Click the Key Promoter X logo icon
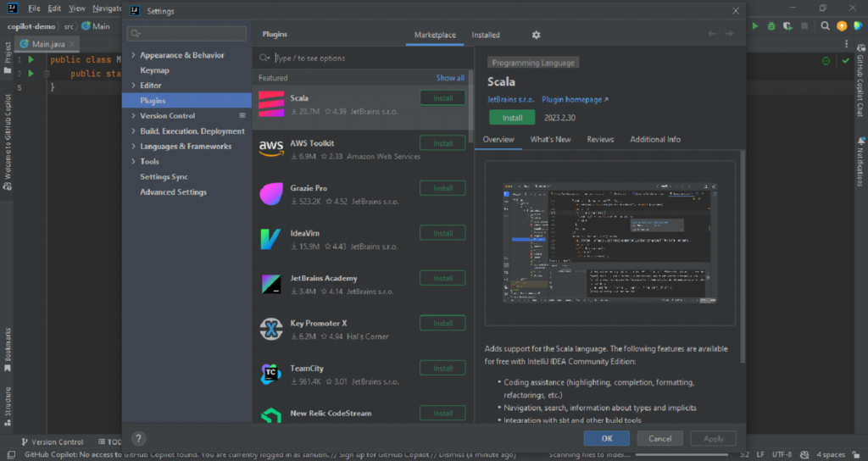This screenshot has width=868, height=461. pyautogui.click(x=271, y=330)
